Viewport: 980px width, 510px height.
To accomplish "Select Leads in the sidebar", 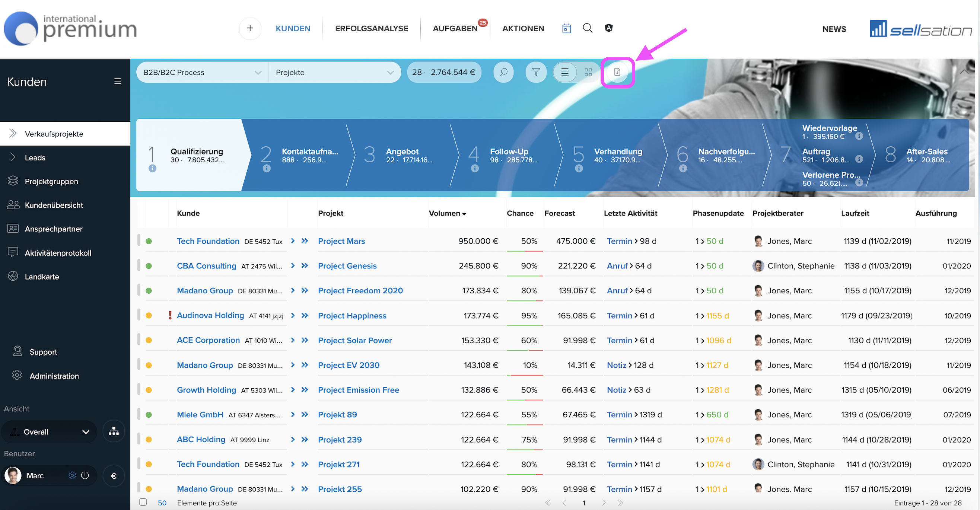I will point(35,157).
